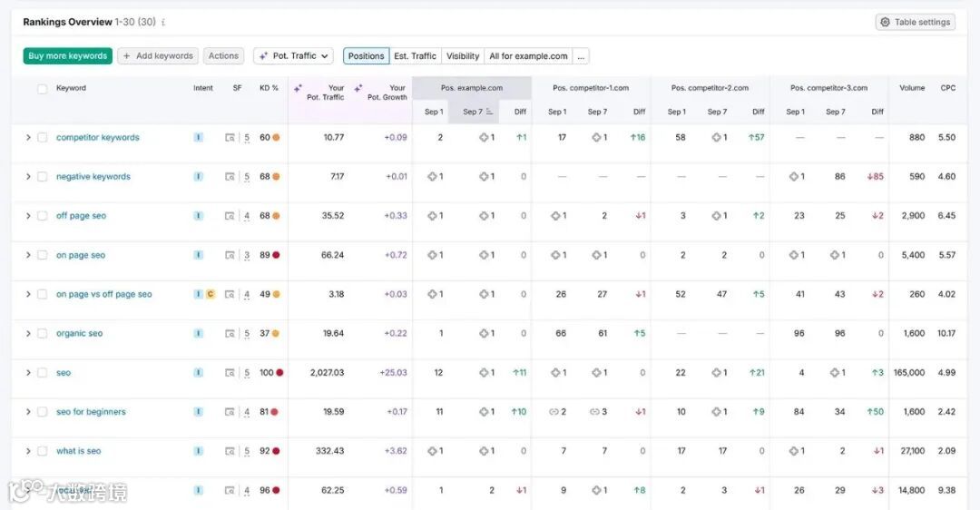Expand the on page vs off page seo row

[28, 294]
